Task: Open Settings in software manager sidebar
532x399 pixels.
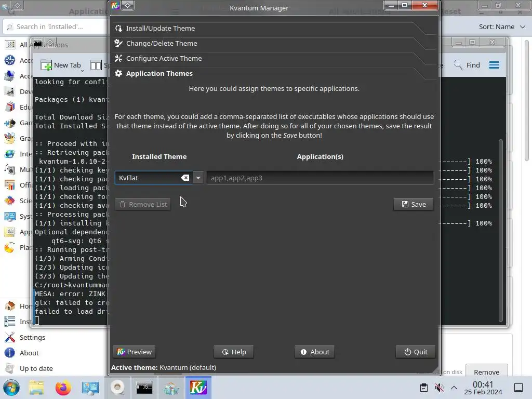Action: tap(32, 337)
